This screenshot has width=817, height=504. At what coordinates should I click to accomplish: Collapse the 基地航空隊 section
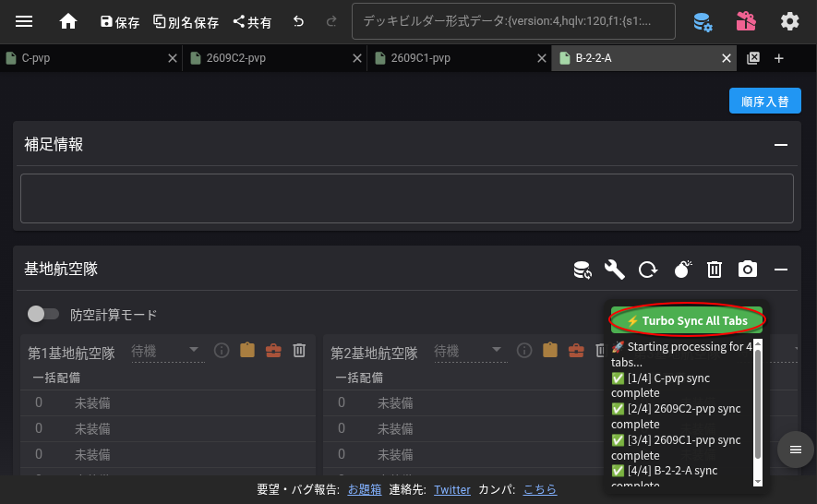coord(780,270)
